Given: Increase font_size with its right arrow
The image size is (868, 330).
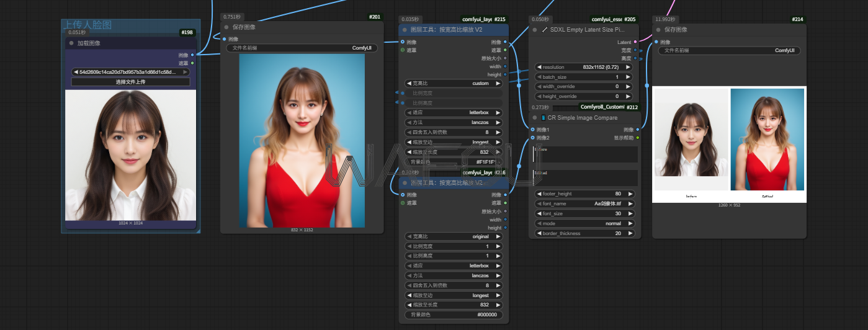Looking at the screenshot, I should click(x=630, y=213).
